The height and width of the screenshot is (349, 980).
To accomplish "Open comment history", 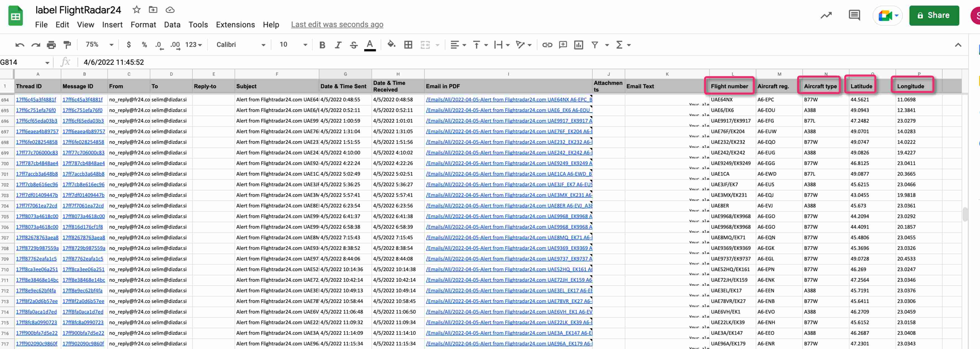I will 854,15.
